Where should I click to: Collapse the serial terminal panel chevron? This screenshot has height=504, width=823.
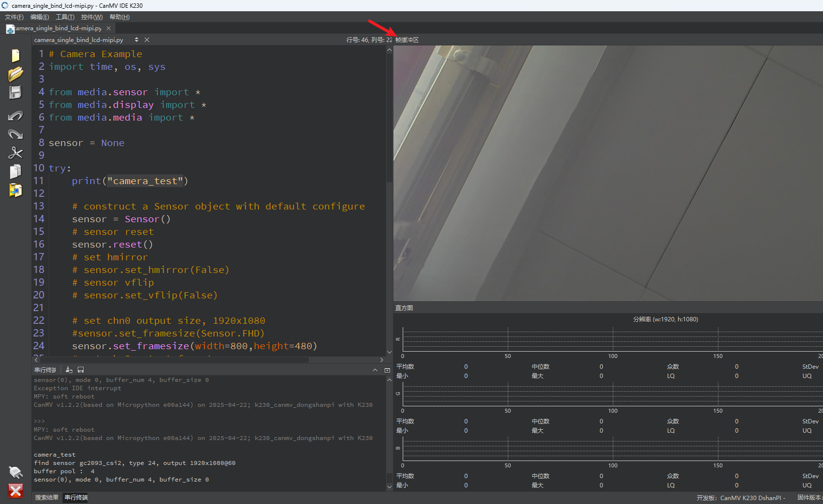click(375, 370)
